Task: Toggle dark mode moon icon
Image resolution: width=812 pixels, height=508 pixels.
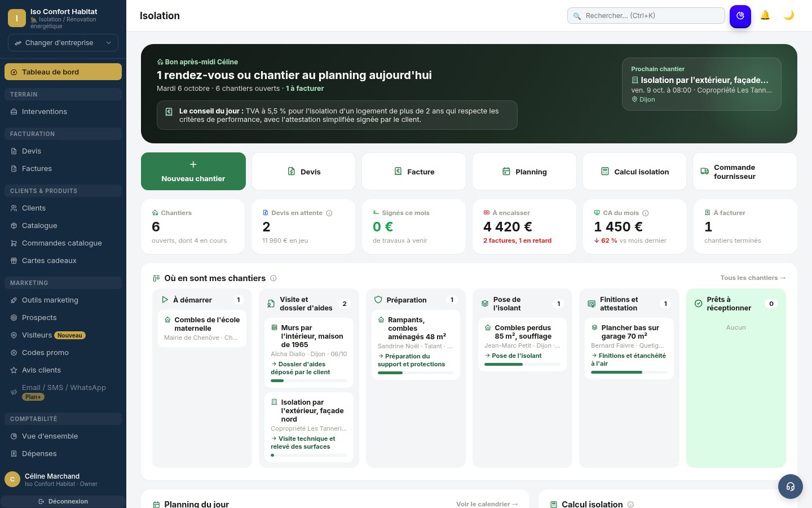Action: click(x=789, y=15)
